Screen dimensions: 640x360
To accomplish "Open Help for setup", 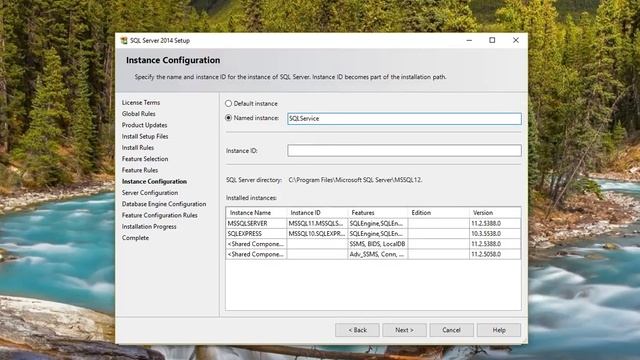I will (499, 330).
